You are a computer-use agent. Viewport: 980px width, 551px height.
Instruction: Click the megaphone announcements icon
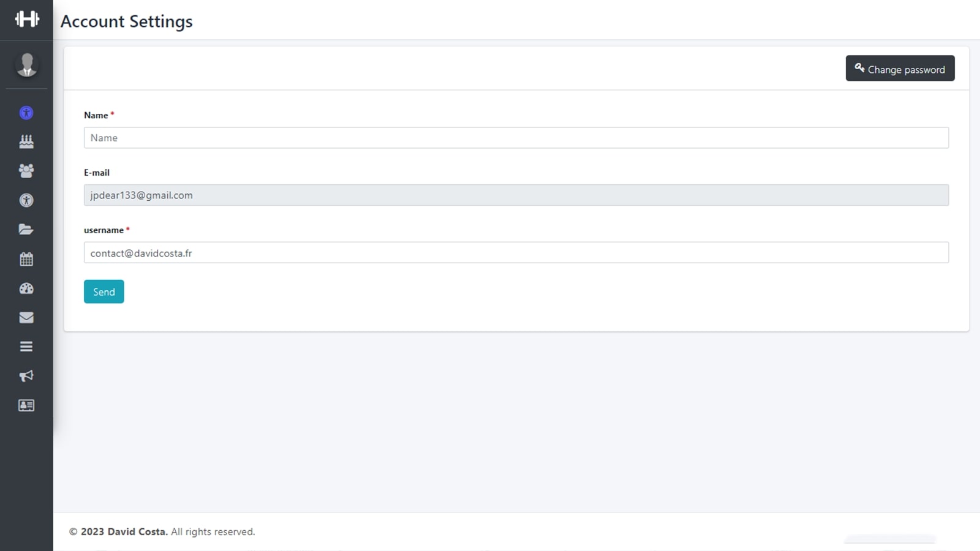pos(26,376)
